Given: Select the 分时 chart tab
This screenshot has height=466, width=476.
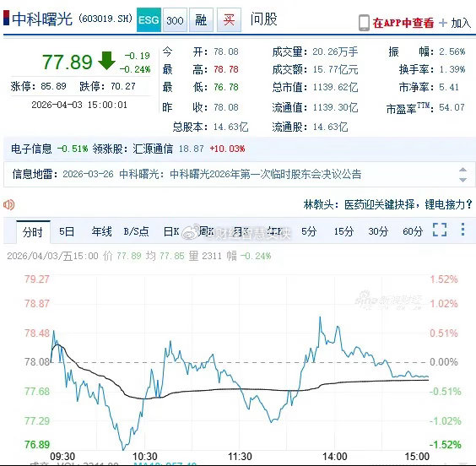Looking at the screenshot, I should (33, 232).
